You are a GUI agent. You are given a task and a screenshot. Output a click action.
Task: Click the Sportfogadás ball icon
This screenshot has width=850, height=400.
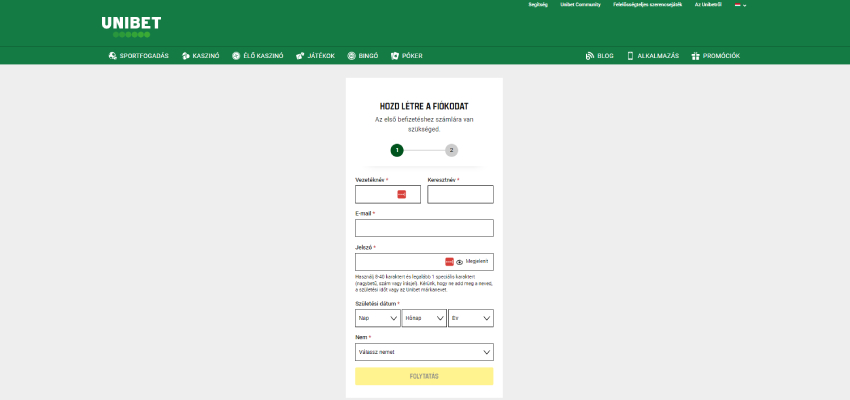click(113, 56)
